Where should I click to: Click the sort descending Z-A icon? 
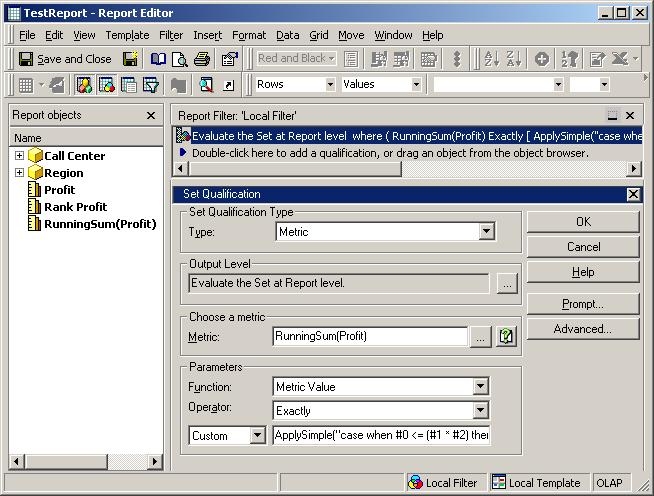[515, 59]
